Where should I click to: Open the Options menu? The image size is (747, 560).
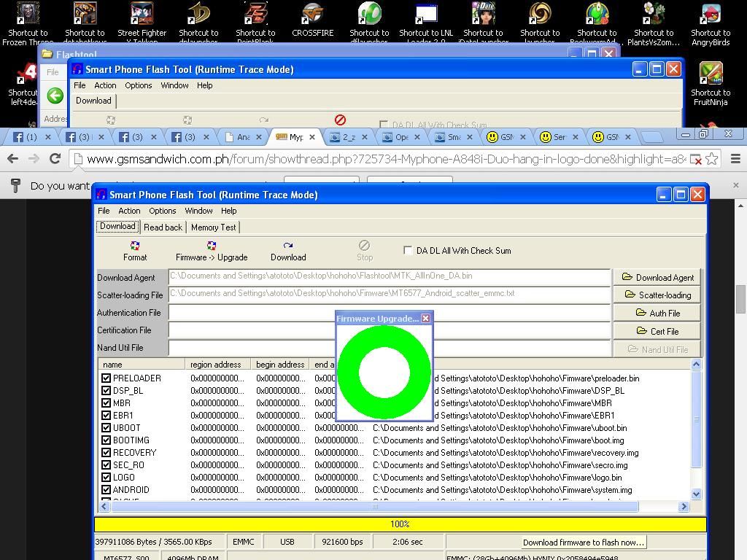(162, 211)
